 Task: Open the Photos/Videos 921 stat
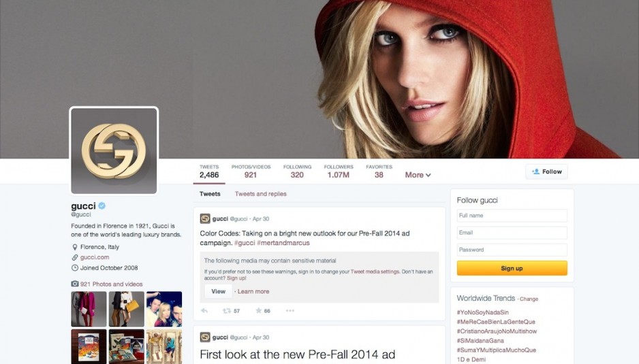click(x=251, y=171)
